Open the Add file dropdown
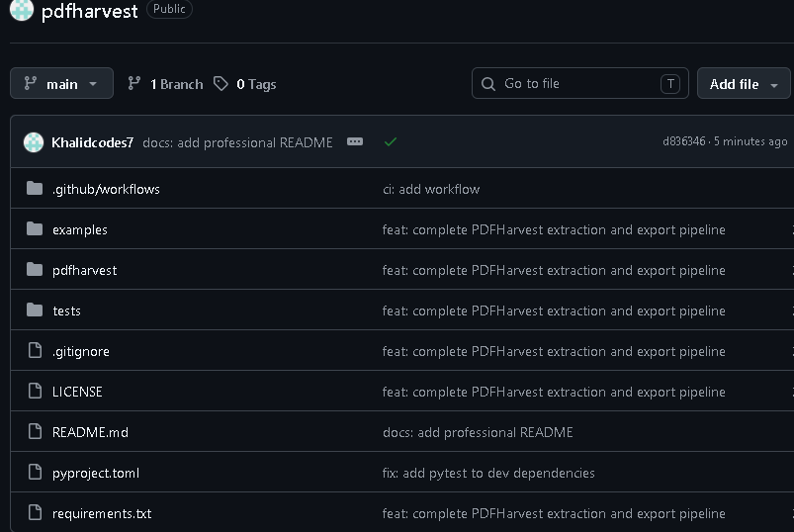Screen dimensions: 794x532 click(x=744, y=83)
